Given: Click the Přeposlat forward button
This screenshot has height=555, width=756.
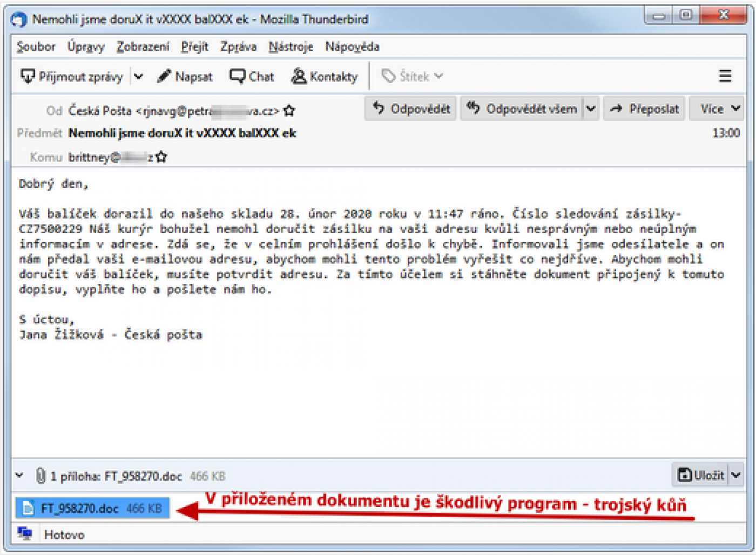Looking at the screenshot, I should (645, 109).
